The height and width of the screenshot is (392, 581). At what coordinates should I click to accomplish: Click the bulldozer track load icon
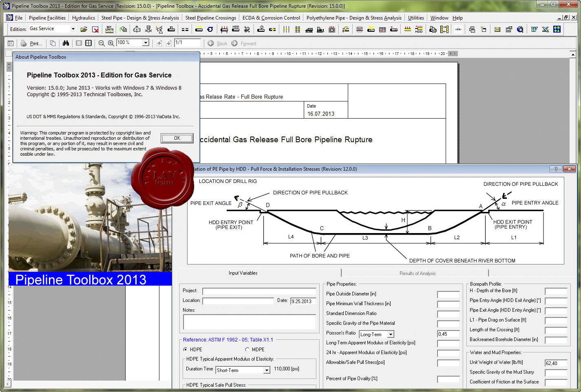(x=320, y=29)
